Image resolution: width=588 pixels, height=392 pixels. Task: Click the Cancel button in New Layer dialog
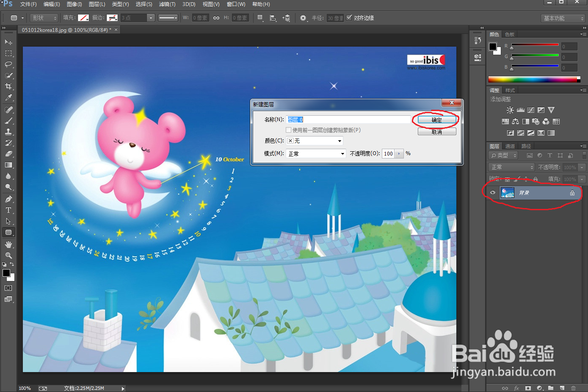point(437,132)
